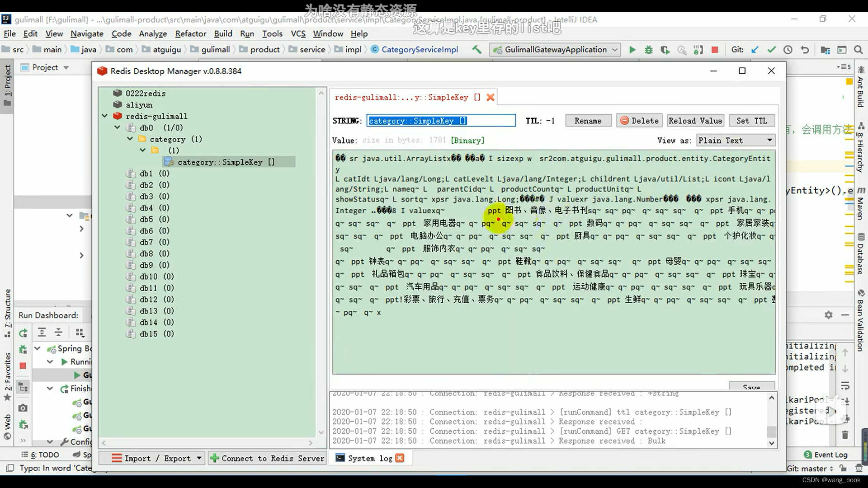
Task: Click the key name input field
Action: [x=441, y=121]
